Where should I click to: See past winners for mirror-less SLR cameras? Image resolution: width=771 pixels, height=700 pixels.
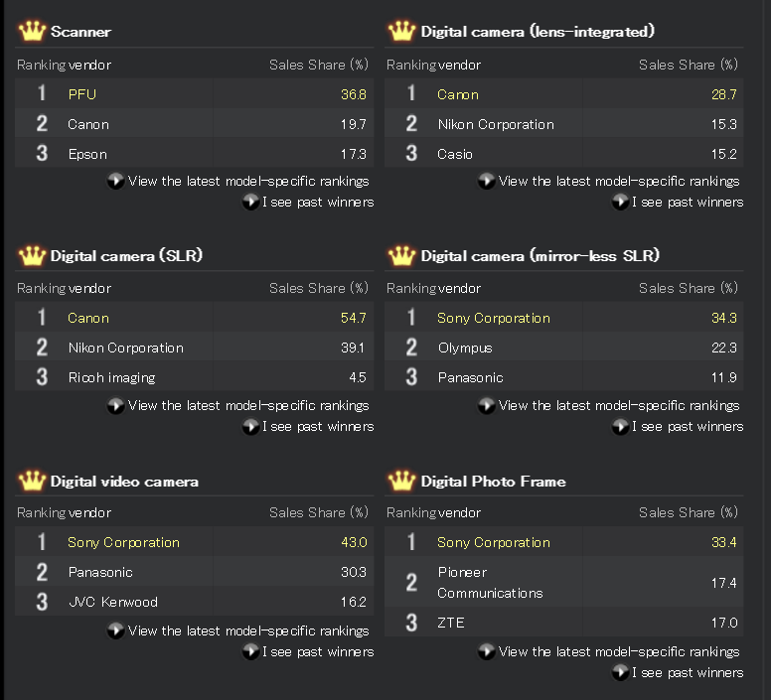click(x=688, y=426)
